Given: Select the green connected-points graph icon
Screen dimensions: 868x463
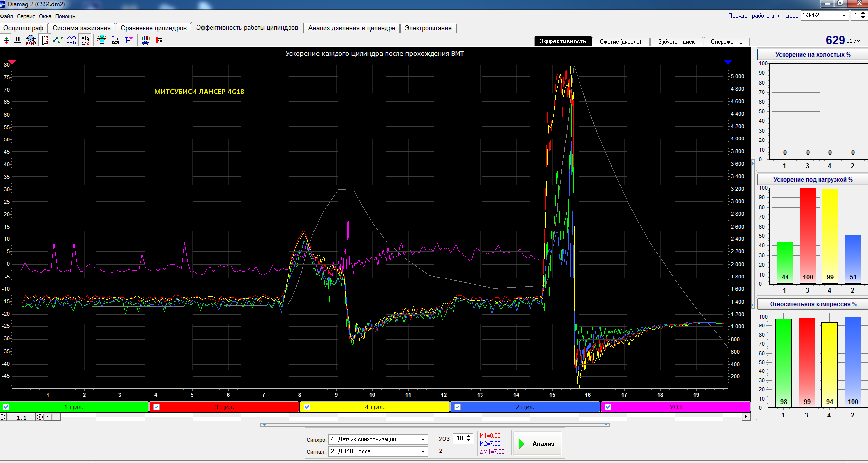Looking at the screenshot, I should [57, 40].
